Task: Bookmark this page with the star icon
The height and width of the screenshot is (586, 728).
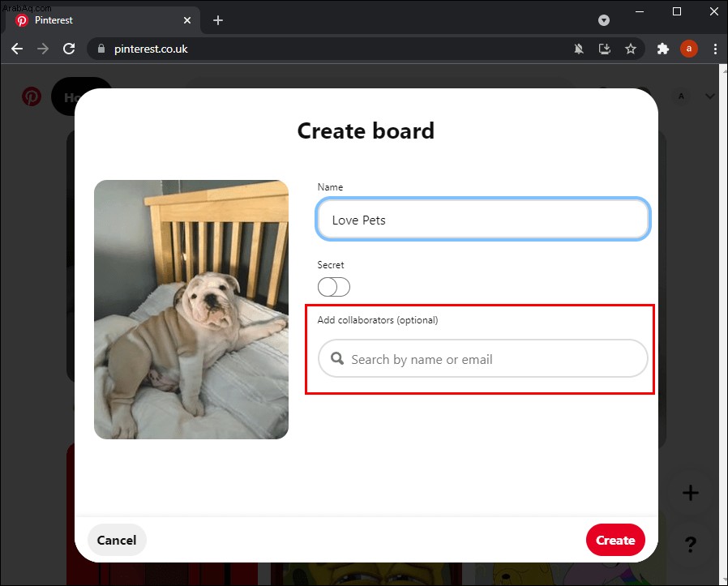Action: (630, 49)
